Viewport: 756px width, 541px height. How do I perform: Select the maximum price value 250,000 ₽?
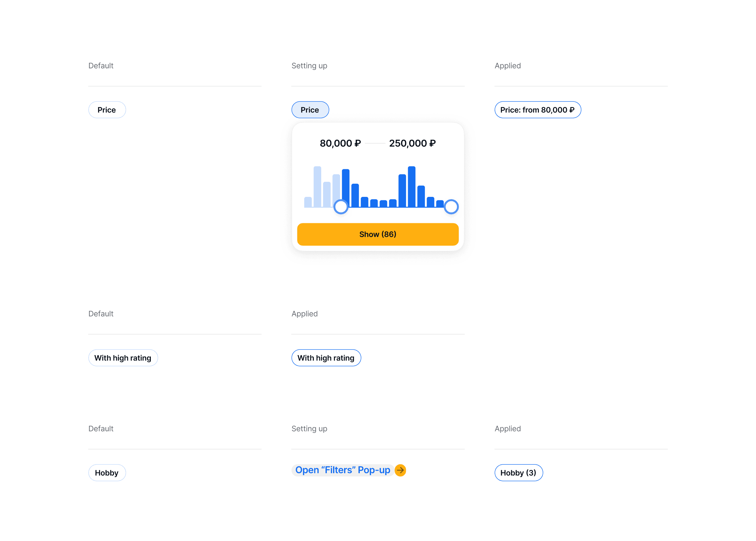pos(412,143)
